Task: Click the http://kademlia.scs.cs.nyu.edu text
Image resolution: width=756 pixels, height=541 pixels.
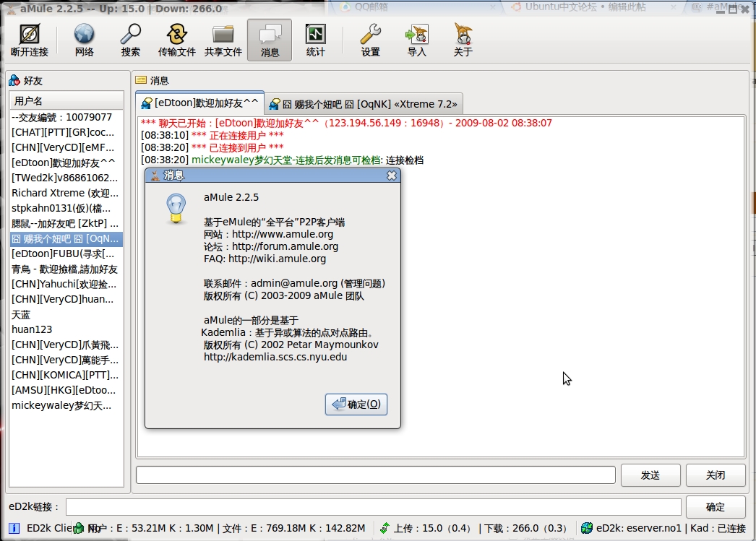Action: point(275,357)
